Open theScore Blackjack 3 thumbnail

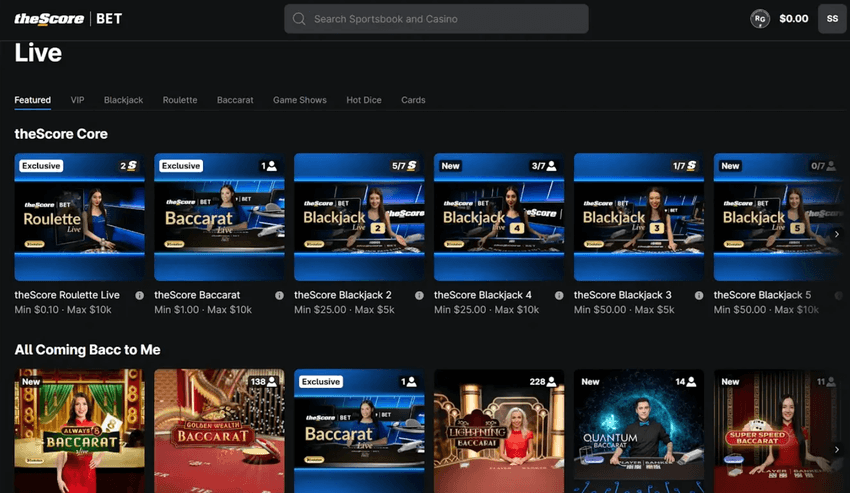(639, 217)
